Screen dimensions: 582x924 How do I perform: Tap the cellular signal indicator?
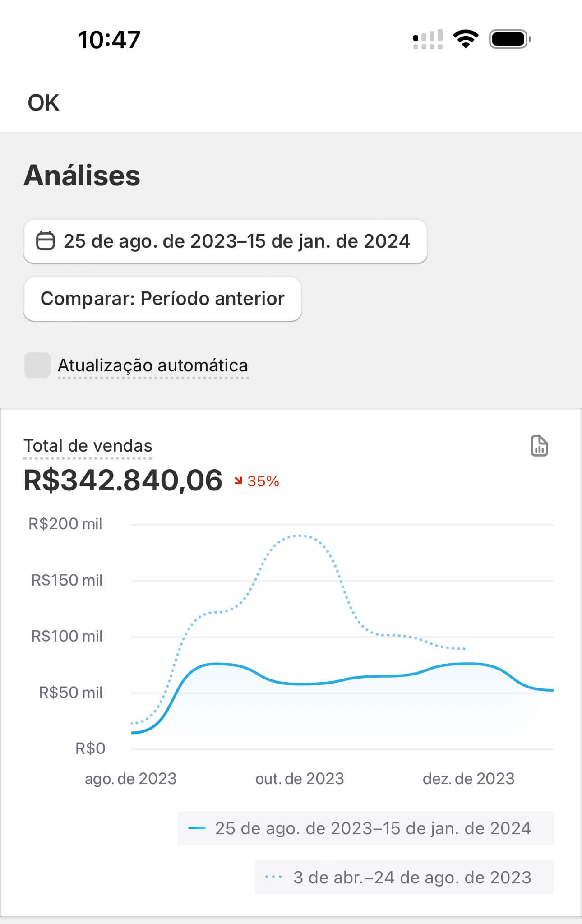coord(428,39)
